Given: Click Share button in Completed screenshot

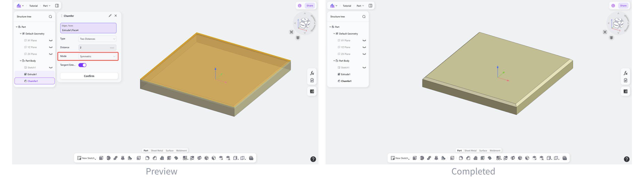Looking at the screenshot, I should click(x=623, y=6).
